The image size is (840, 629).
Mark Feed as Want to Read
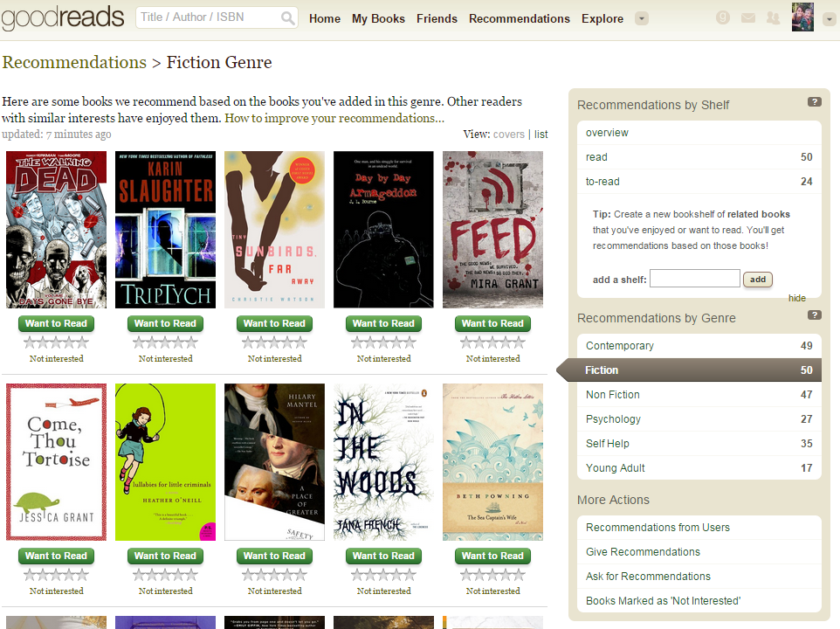pos(492,323)
